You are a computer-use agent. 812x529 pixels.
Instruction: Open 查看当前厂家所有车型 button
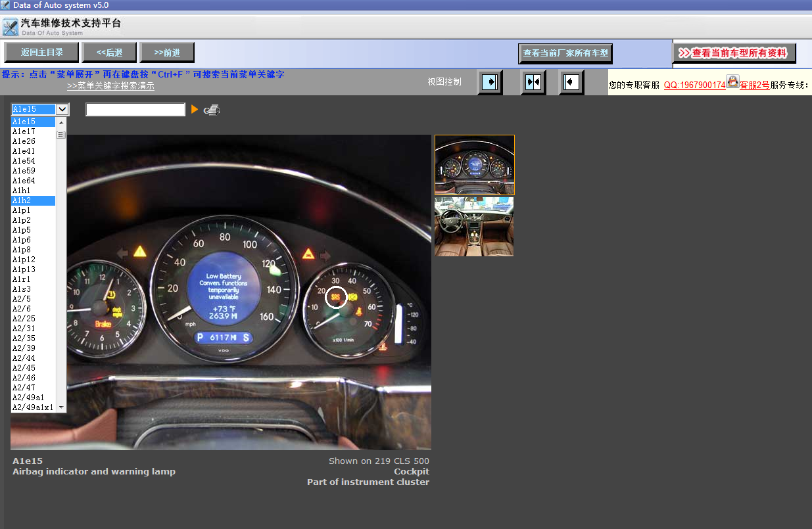click(x=565, y=53)
